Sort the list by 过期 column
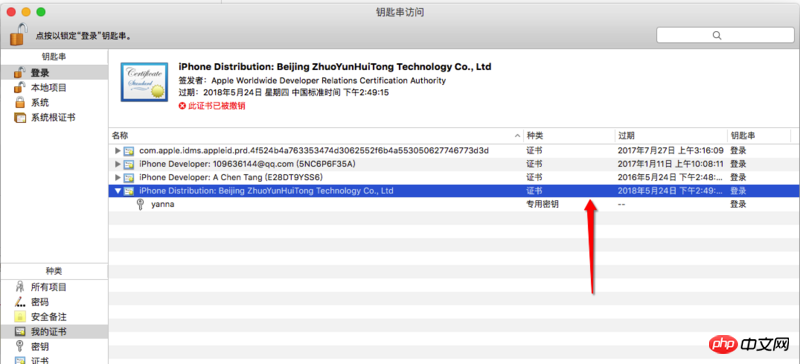 coord(671,135)
